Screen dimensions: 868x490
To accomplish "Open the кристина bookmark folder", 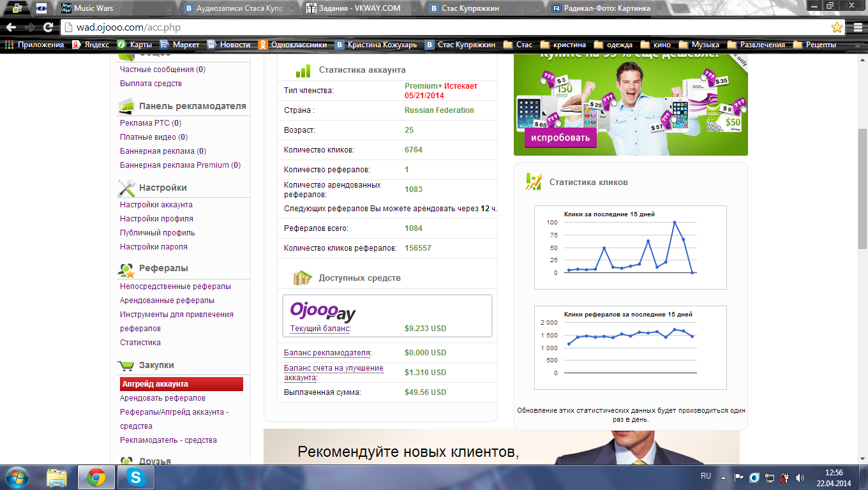I will click(x=563, y=45).
